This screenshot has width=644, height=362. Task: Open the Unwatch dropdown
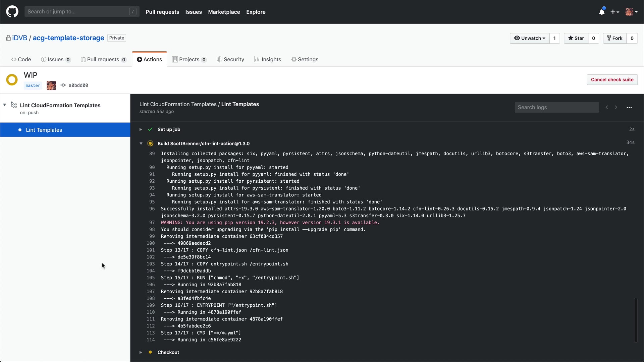tap(530, 38)
